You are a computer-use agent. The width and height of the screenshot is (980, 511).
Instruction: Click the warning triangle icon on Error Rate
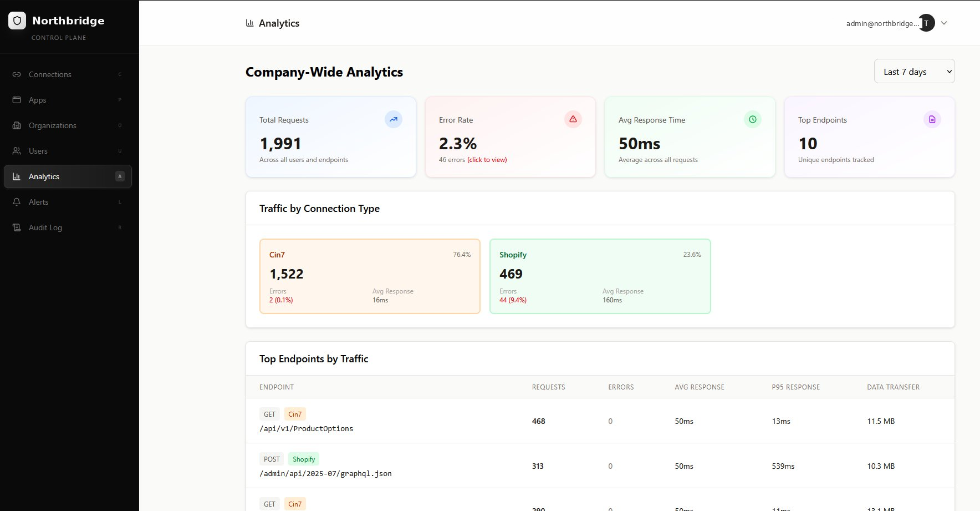tap(573, 119)
